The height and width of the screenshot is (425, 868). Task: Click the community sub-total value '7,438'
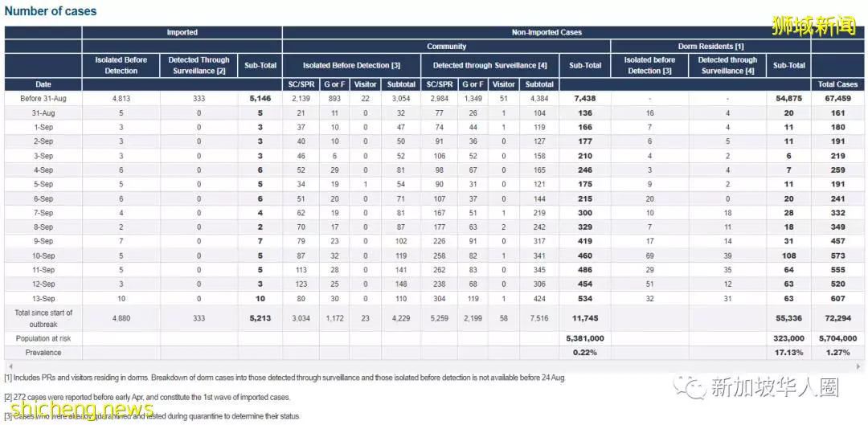pyautogui.click(x=584, y=99)
